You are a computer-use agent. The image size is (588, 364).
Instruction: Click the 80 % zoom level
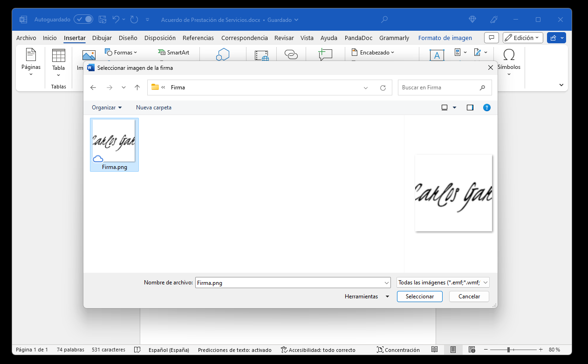pyautogui.click(x=554, y=350)
